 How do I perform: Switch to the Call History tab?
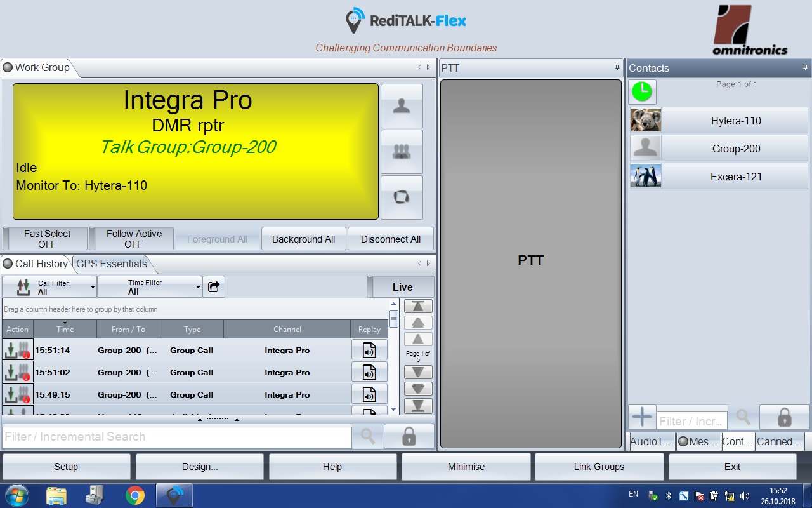click(x=36, y=264)
